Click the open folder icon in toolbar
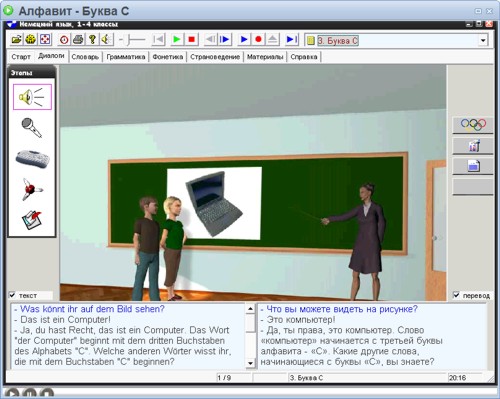Viewport: 500px width, 399px height. (x=16, y=40)
